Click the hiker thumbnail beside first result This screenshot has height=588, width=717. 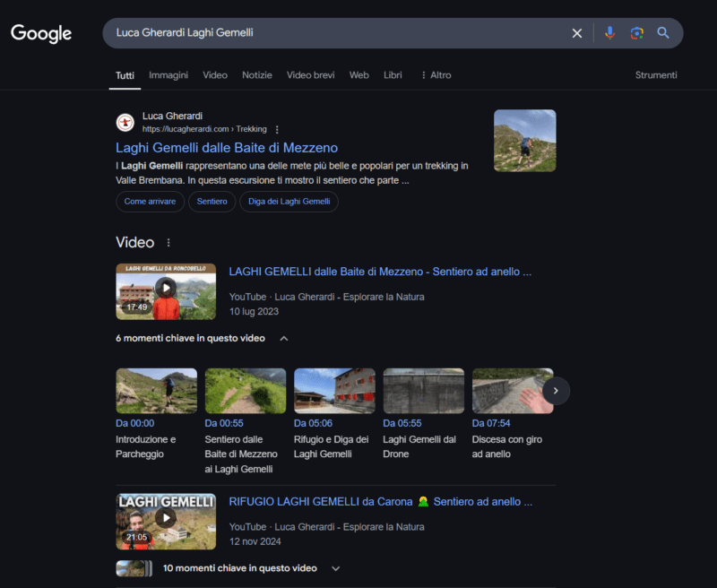pos(525,141)
